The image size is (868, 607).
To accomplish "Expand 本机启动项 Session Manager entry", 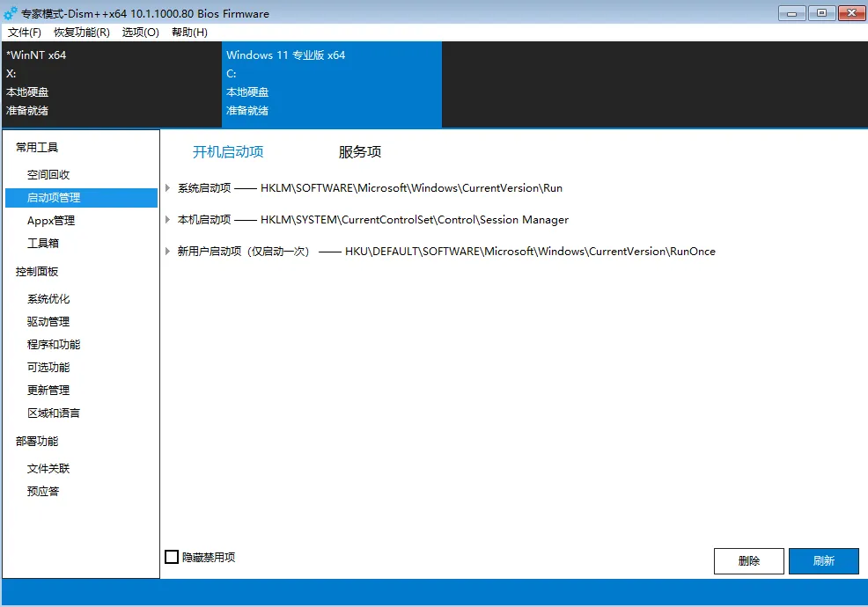I will pos(167,221).
